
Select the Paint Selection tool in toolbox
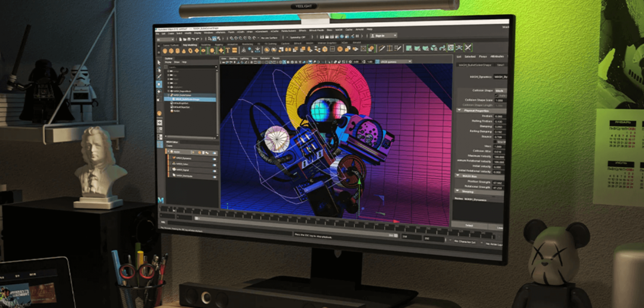(159, 76)
